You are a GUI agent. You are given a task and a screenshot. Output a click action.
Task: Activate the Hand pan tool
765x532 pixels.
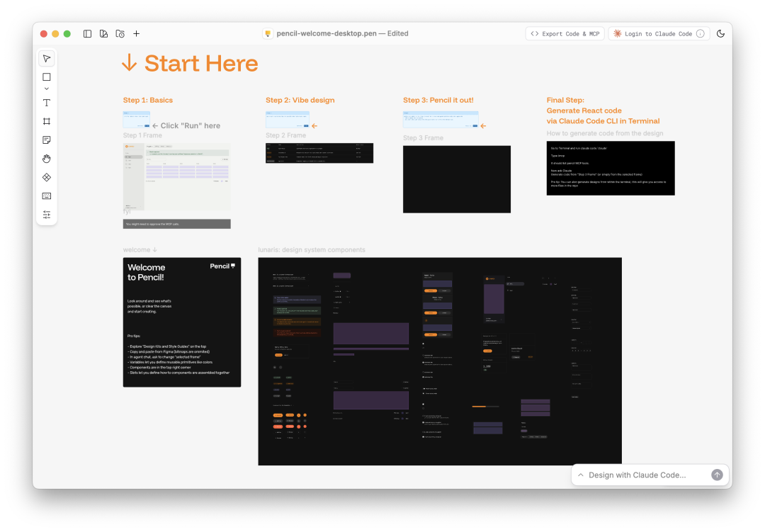point(47,159)
